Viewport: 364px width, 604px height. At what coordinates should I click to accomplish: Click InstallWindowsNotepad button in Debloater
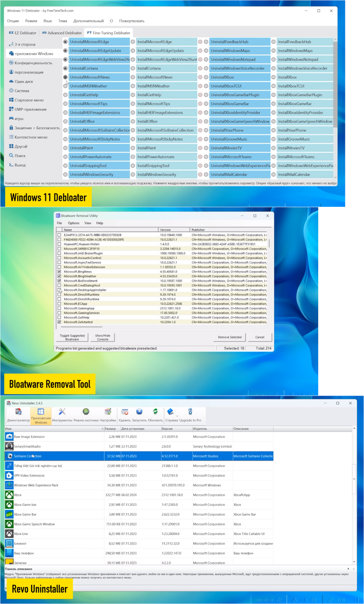click(304, 59)
